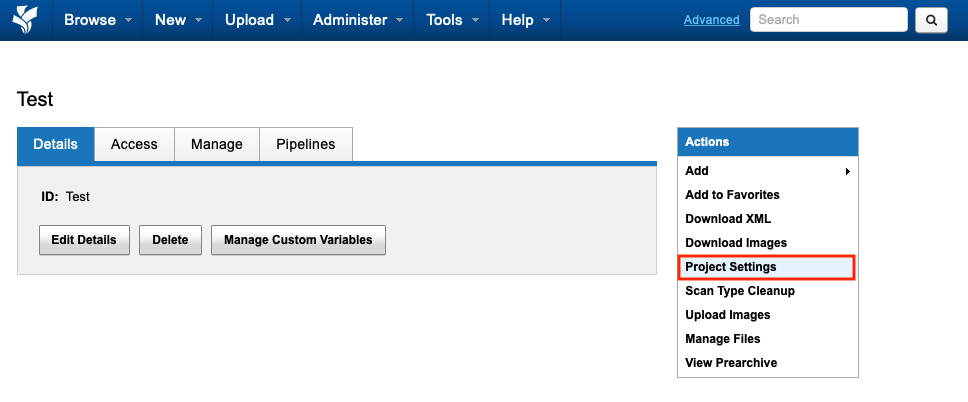Open the Administer menu
The width and height of the screenshot is (968, 402).
pos(358,20)
